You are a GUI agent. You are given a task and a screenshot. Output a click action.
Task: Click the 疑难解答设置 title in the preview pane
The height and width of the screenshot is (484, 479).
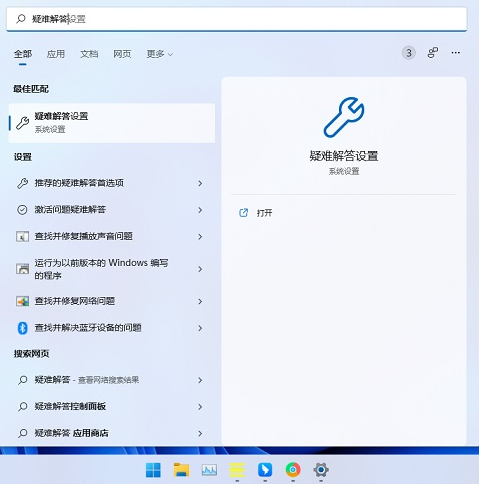(x=344, y=156)
